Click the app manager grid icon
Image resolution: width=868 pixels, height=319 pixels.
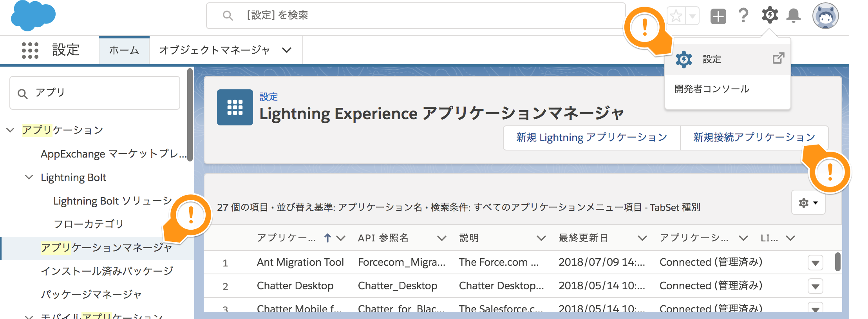click(235, 107)
